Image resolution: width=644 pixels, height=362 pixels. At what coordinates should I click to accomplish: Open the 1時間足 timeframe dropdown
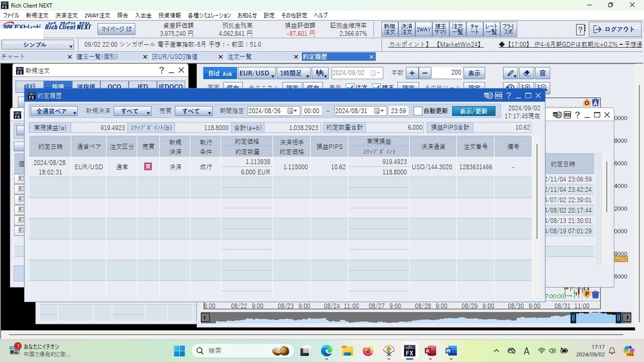tap(294, 73)
